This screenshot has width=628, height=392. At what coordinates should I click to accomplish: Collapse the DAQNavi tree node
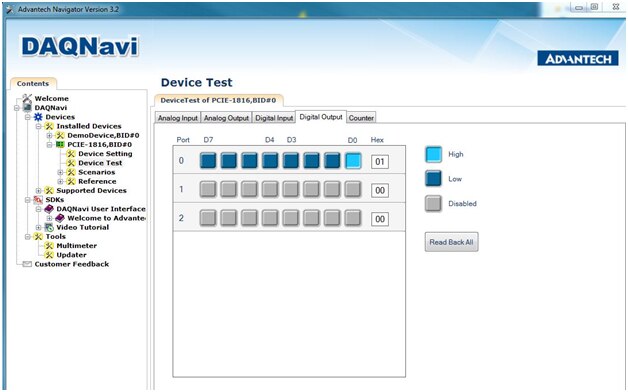tap(17, 108)
